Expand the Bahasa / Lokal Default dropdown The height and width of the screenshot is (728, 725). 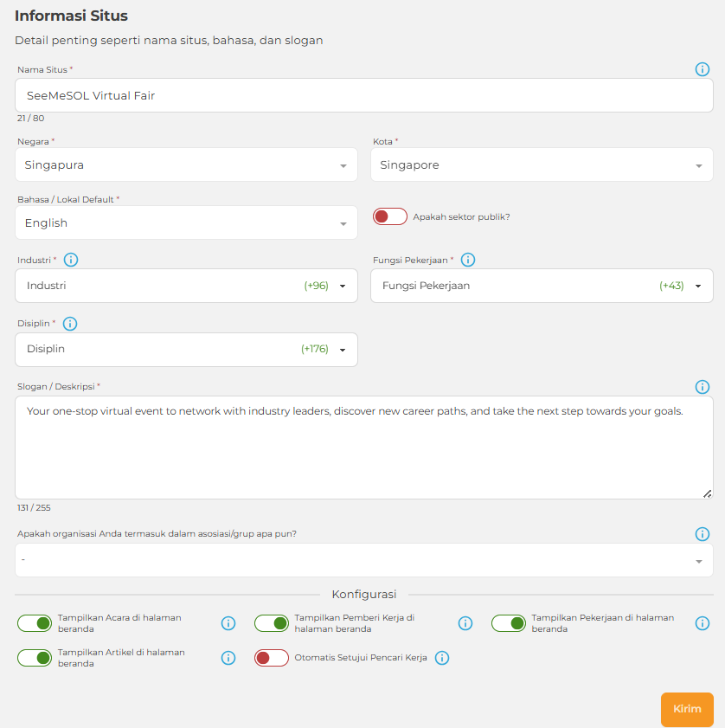click(x=186, y=223)
